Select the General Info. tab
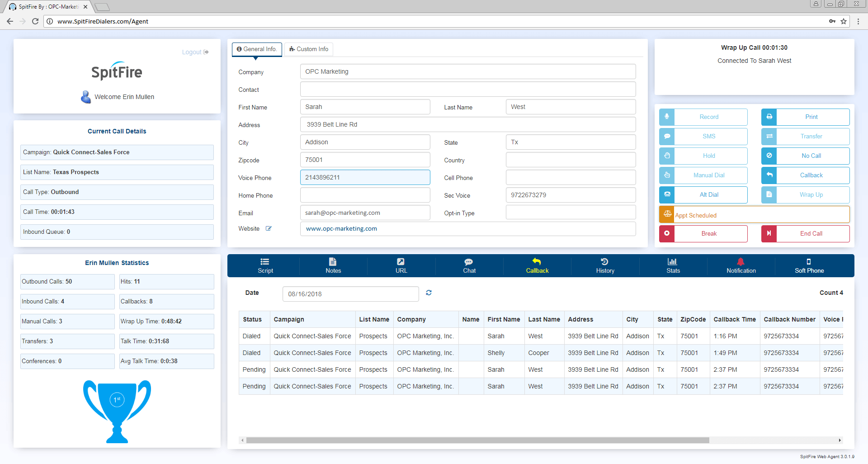The width and height of the screenshot is (868, 464). [x=257, y=49]
